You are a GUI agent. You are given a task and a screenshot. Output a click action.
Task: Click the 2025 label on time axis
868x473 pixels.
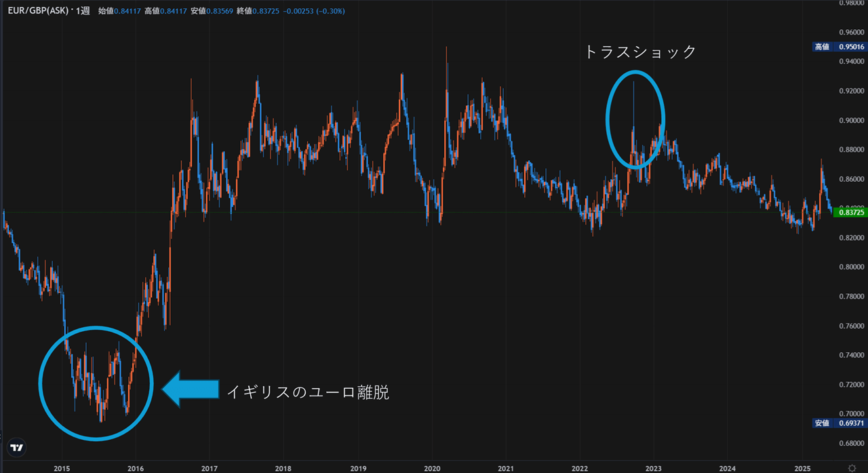tap(801, 468)
